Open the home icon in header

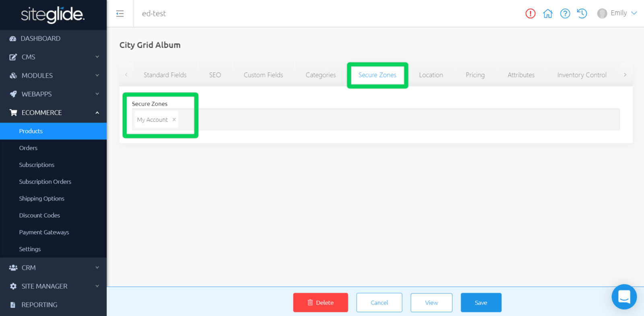click(547, 14)
